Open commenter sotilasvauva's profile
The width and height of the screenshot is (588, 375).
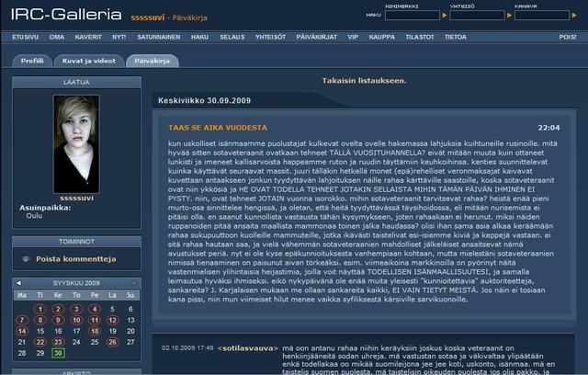(227, 347)
